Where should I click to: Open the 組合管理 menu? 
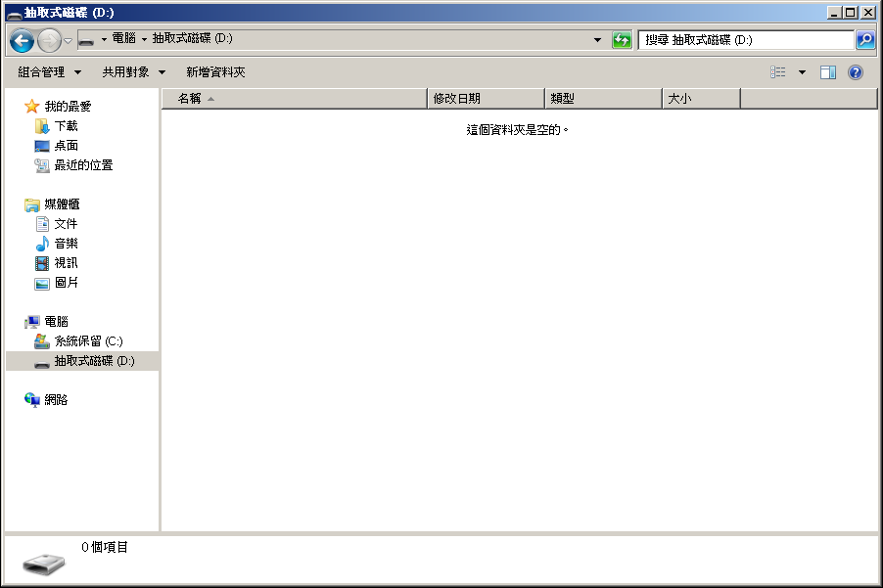[x=50, y=72]
